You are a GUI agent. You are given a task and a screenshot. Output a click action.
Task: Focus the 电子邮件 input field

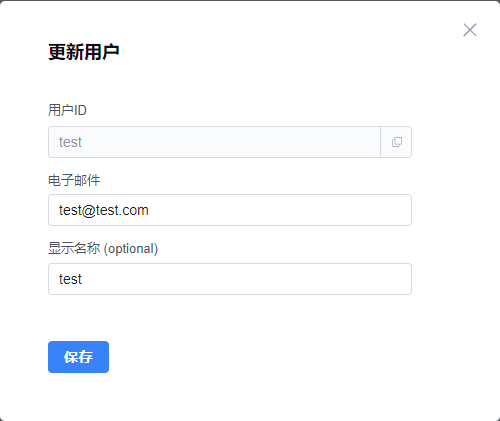click(230, 210)
